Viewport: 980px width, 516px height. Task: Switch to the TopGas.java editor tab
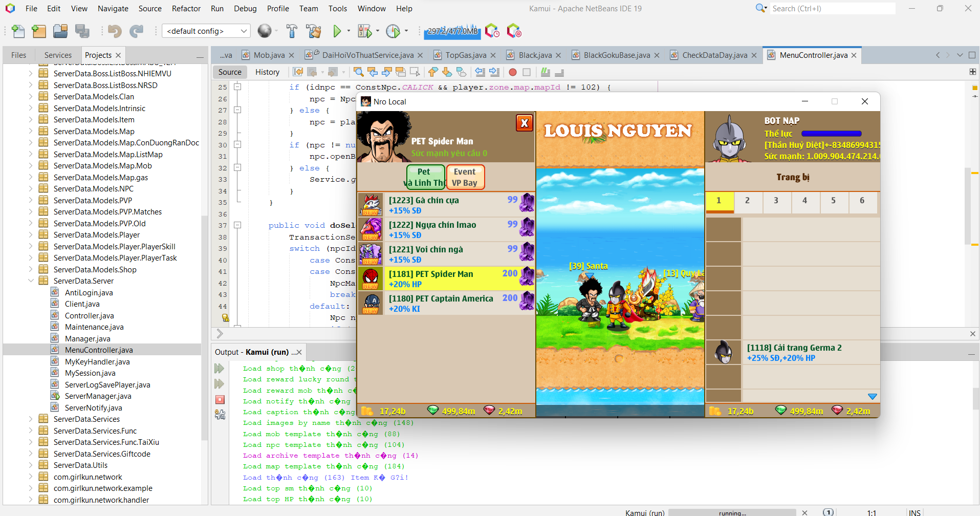[x=465, y=55]
